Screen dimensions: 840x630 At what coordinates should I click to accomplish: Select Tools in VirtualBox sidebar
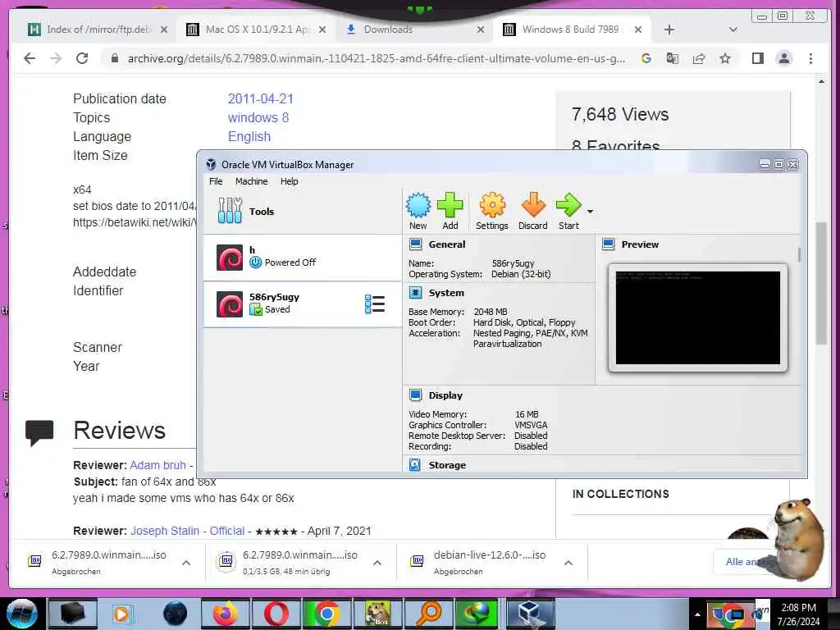point(302,211)
